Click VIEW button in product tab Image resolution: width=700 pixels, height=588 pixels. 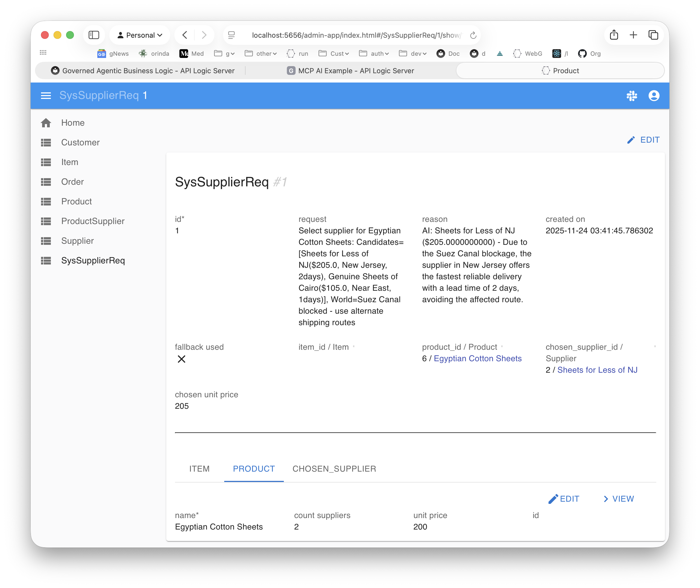coord(619,499)
